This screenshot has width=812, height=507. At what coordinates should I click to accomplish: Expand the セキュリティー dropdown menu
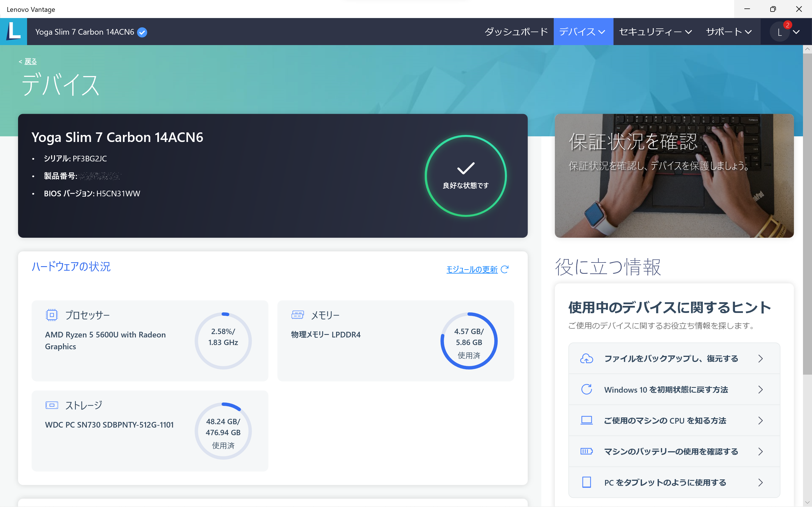coord(655,32)
